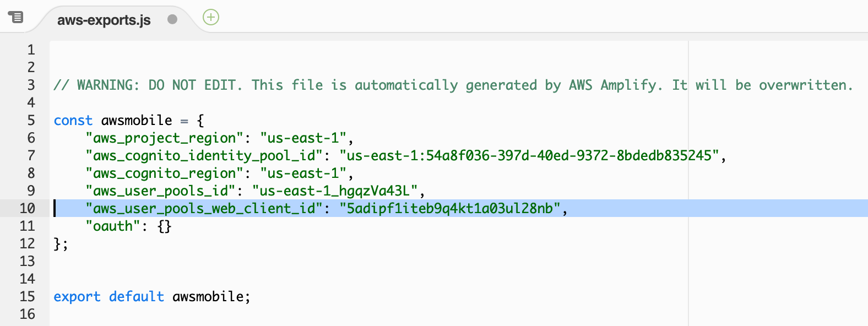Image resolution: width=868 pixels, height=326 pixels.
Task: Click the identity pool id value string
Action: click(x=529, y=155)
